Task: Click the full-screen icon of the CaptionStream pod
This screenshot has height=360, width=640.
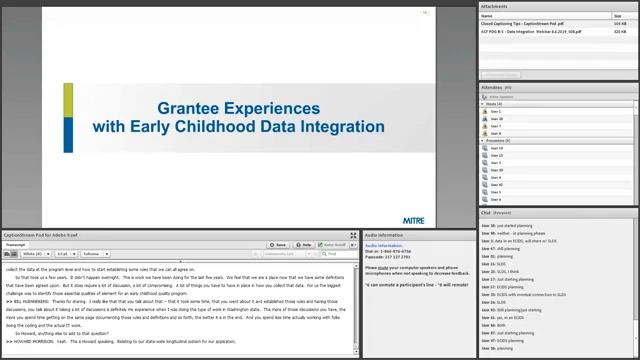Action: [353, 236]
